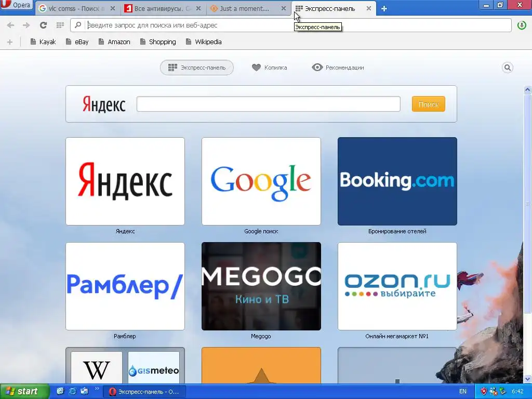
Task: Click the vertical scrollbar thumb
Action: pos(527,204)
